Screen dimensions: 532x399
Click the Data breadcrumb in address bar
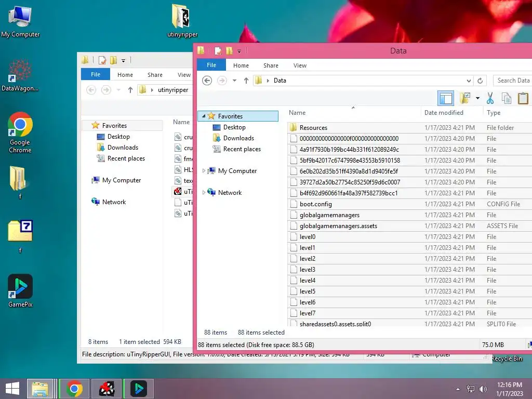coord(280,81)
